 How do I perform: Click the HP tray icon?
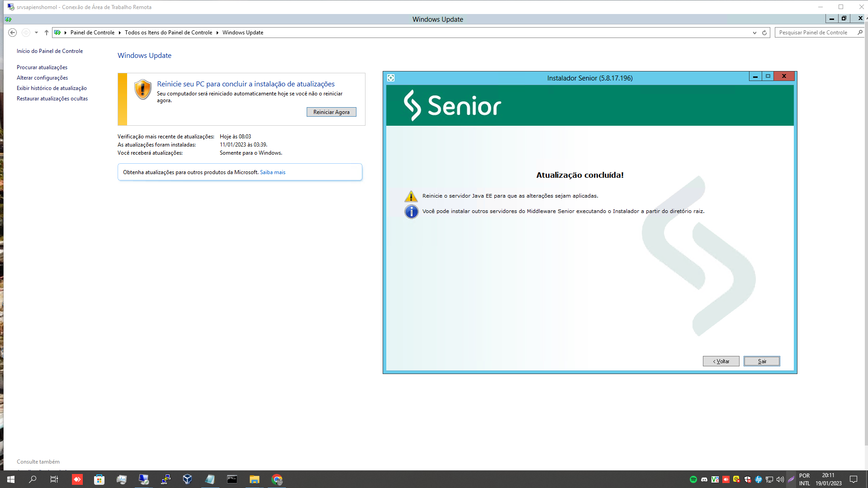758,479
